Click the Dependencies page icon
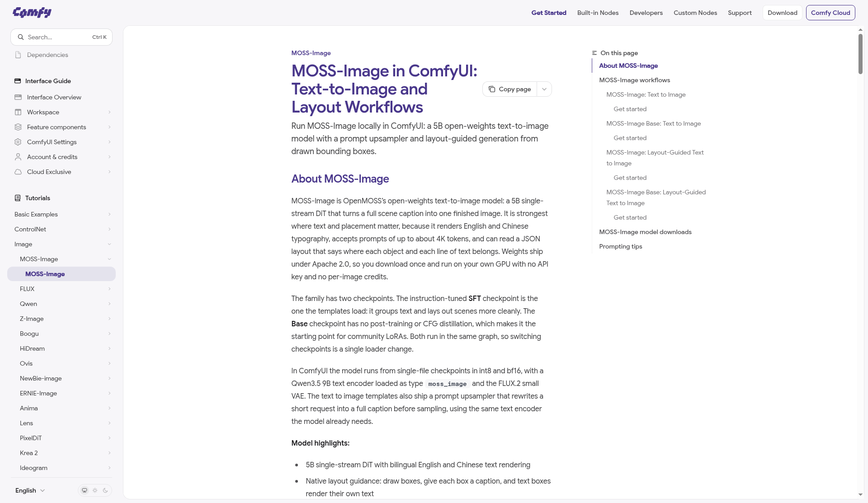Image resolution: width=868 pixels, height=503 pixels. point(18,55)
